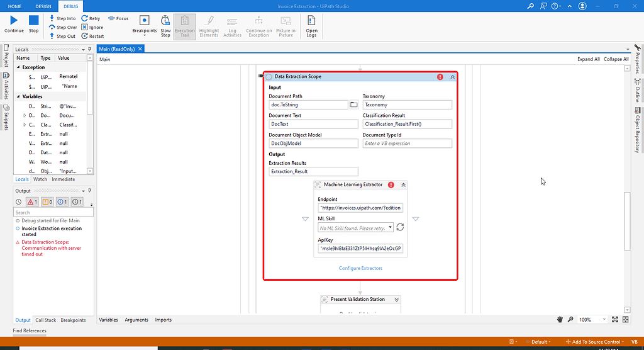Image resolution: width=644 pixels, height=350 pixels.
Task: Click Collapse All in the designer
Action: pos(616,59)
